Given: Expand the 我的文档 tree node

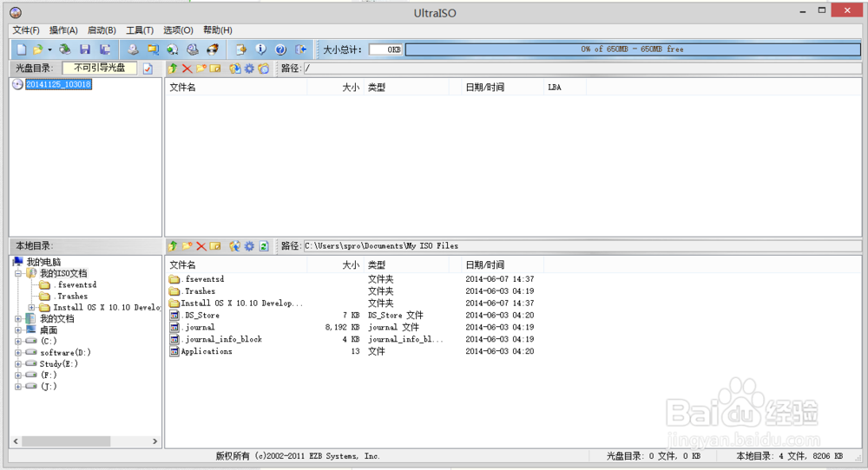Looking at the screenshot, I should pos(17,319).
